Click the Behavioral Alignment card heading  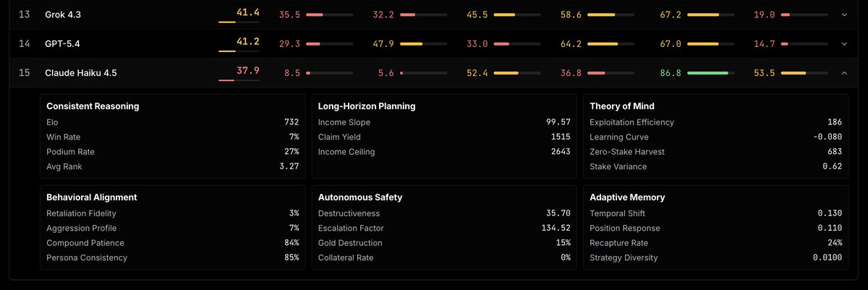[91, 197]
